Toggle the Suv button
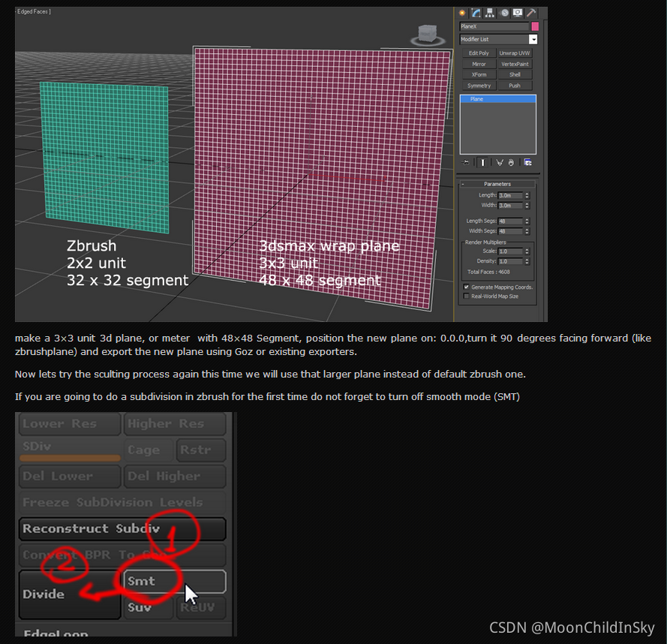Image resolution: width=667 pixels, height=644 pixels. tap(148, 608)
